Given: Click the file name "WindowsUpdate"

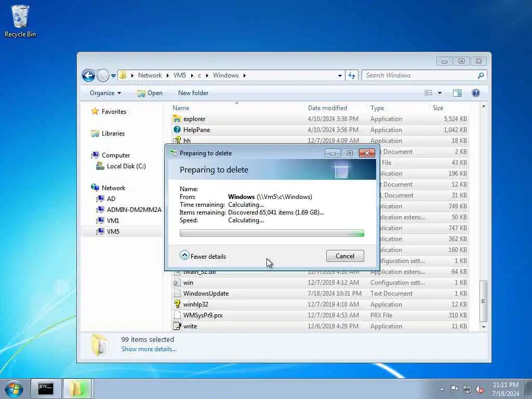Looking at the screenshot, I should 206,294.
